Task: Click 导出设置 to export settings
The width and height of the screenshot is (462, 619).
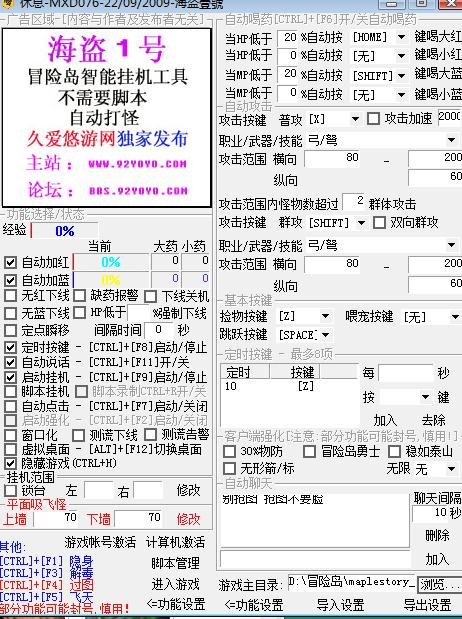Action: (x=428, y=605)
